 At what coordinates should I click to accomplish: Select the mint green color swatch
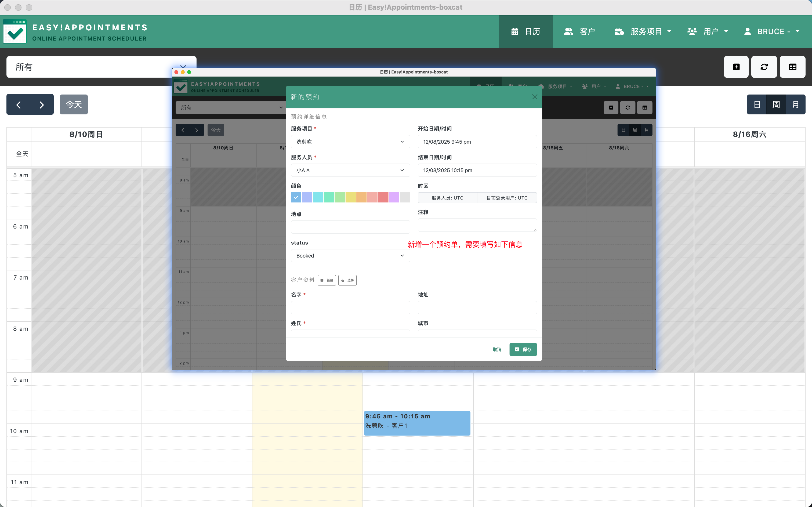click(329, 197)
